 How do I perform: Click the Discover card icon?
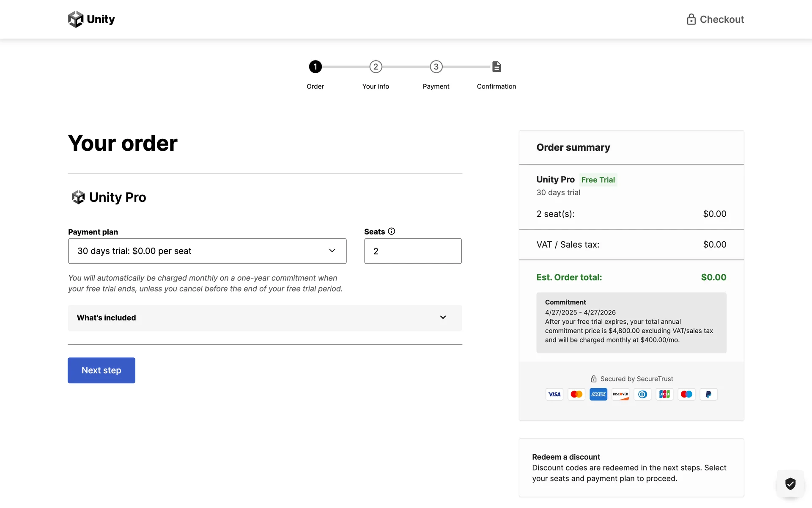[620, 395]
